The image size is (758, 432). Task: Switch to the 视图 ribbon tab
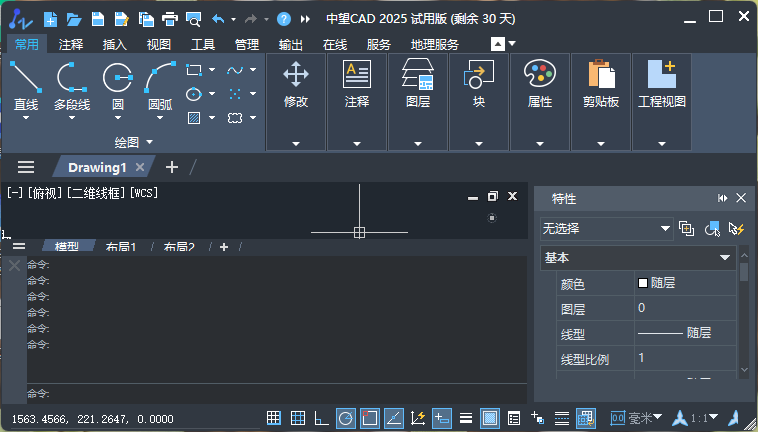pos(159,44)
